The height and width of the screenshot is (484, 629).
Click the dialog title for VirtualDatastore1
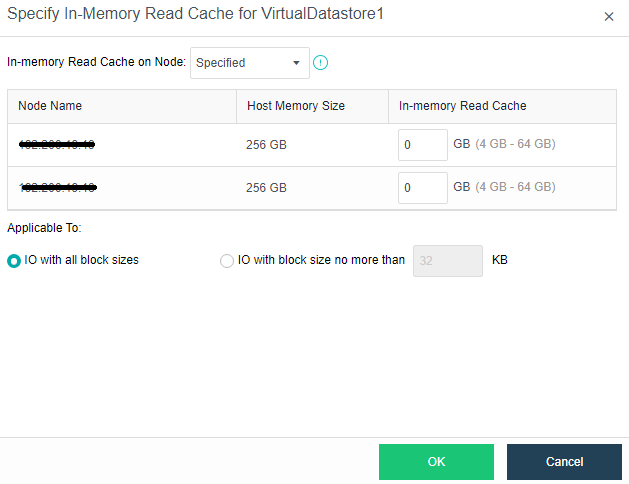[x=195, y=15]
